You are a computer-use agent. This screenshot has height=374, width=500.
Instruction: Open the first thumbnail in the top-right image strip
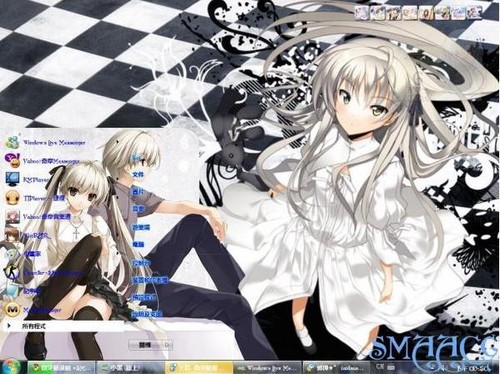point(362,13)
